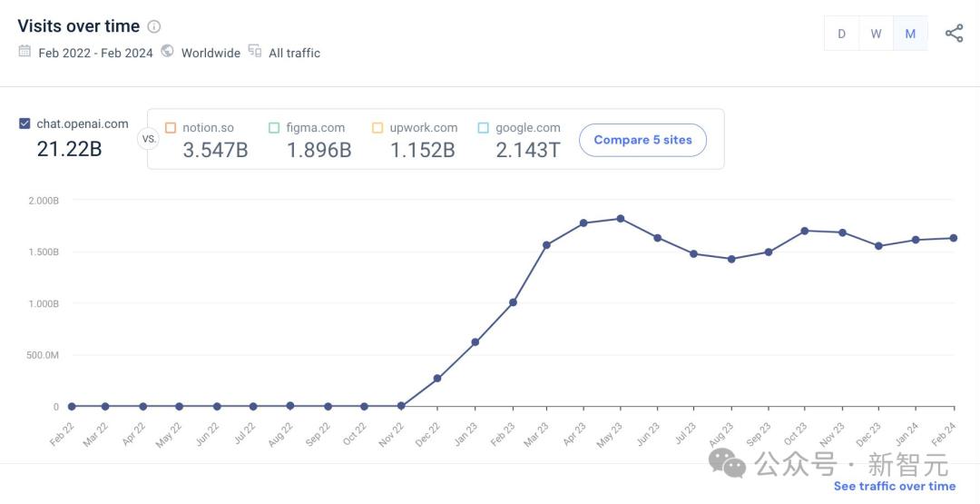Uncheck the chat.openai.com checkbox
Image resolution: width=980 pixels, height=504 pixels.
click(x=24, y=124)
